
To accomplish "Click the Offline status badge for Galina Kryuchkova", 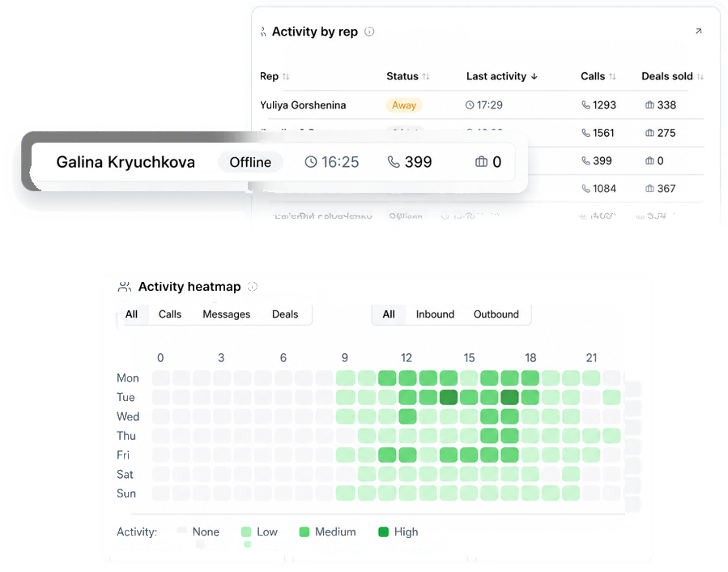I will click(x=251, y=162).
